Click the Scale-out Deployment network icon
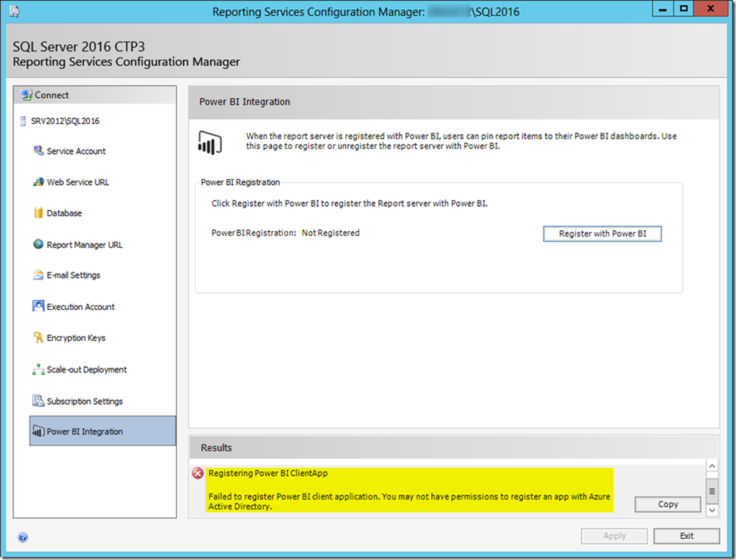The image size is (736, 560). pos(39,369)
